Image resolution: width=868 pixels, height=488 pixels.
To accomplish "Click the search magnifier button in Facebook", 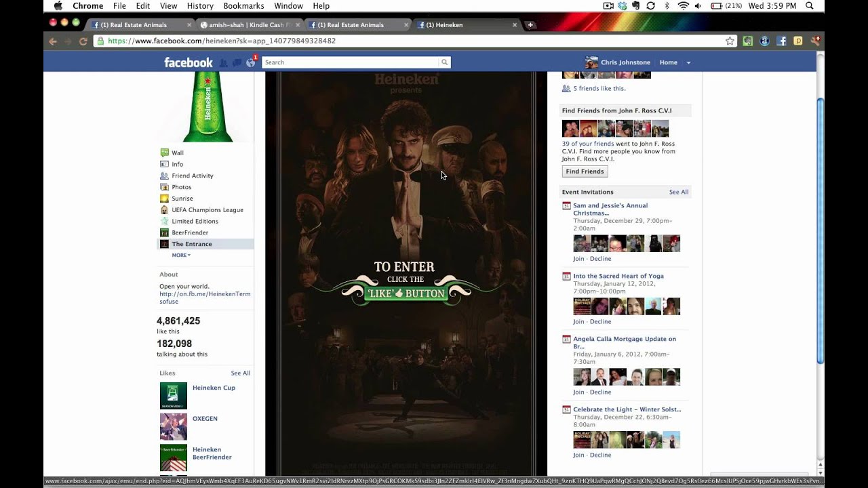I will point(444,62).
